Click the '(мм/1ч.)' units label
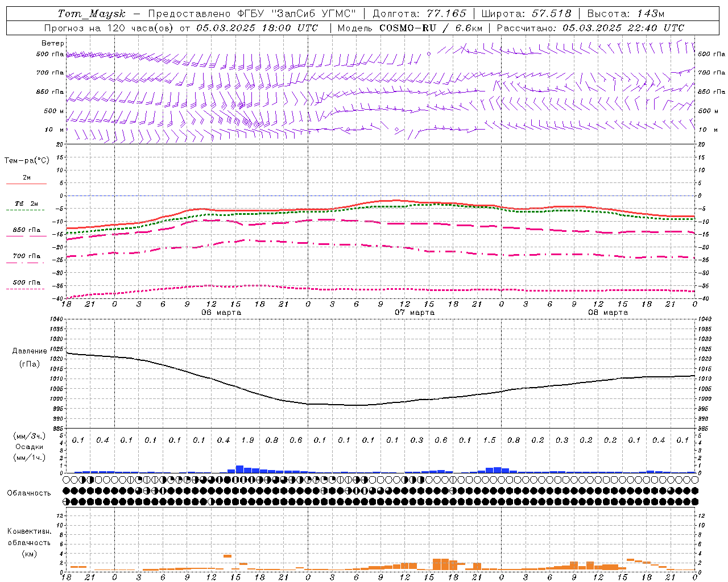This screenshot has height=582, width=728. pos(30,458)
